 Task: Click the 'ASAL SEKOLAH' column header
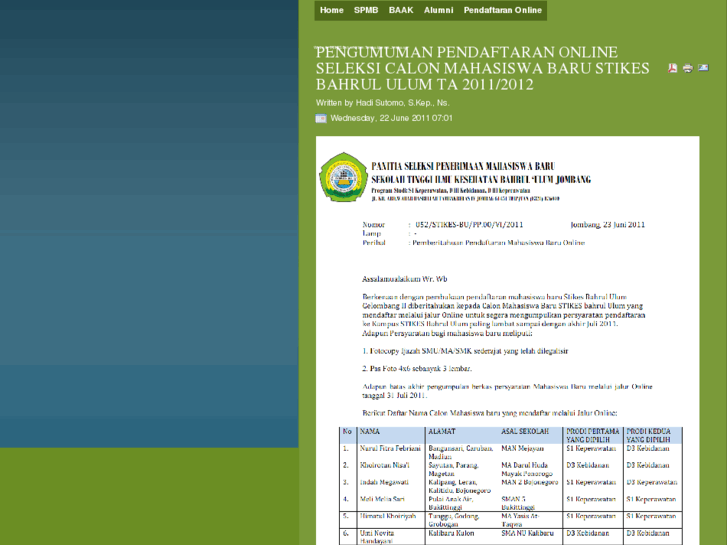pos(525,431)
